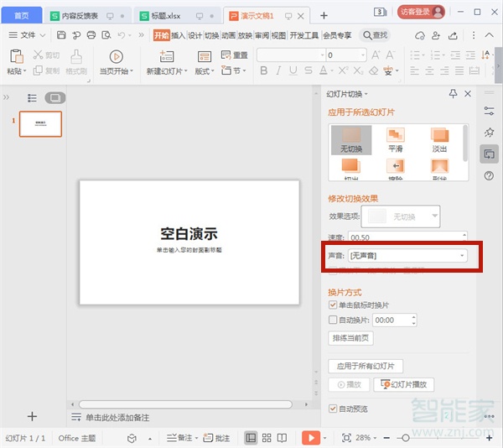Click the Cut scissors icon
This screenshot has width=503, height=448.
38,55
